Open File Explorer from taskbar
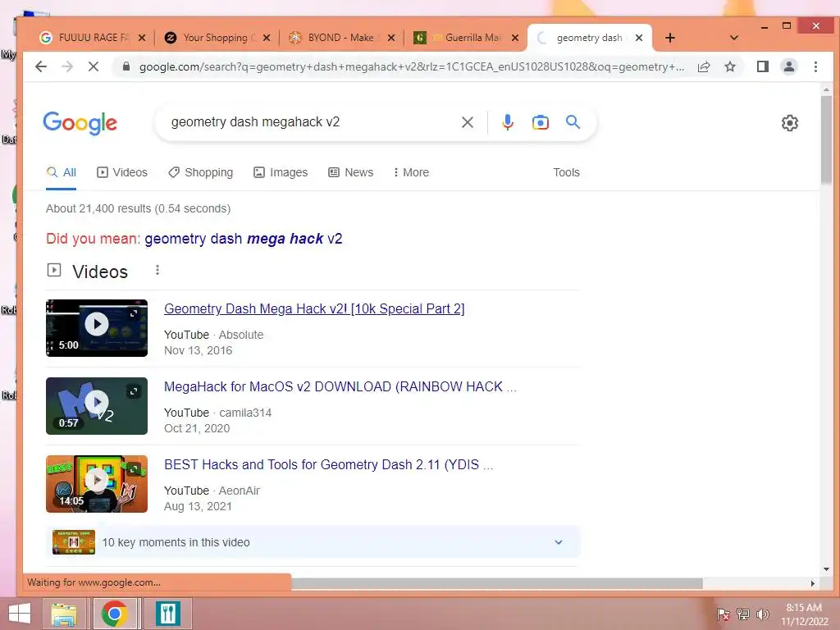The image size is (840, 630). pos(64,614)
